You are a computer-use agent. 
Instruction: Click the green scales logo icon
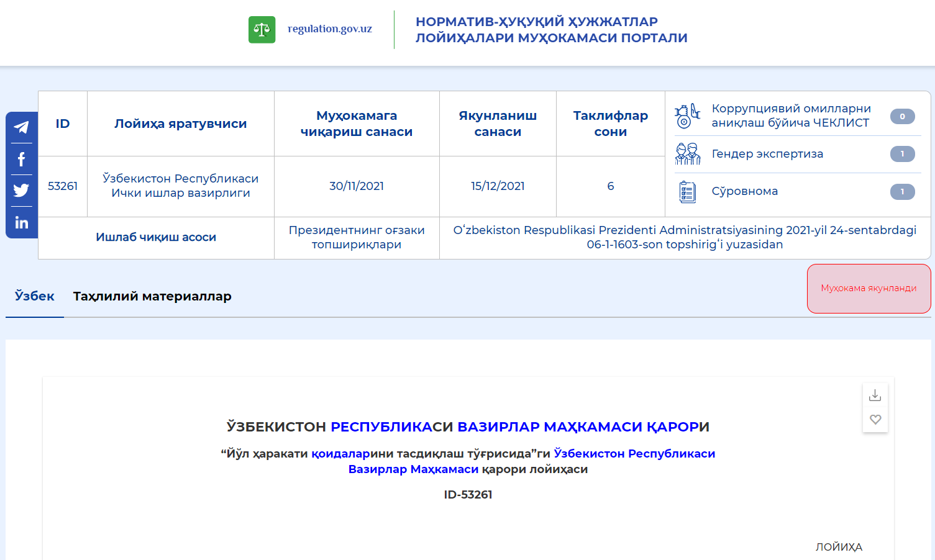(x=262, y=29)
